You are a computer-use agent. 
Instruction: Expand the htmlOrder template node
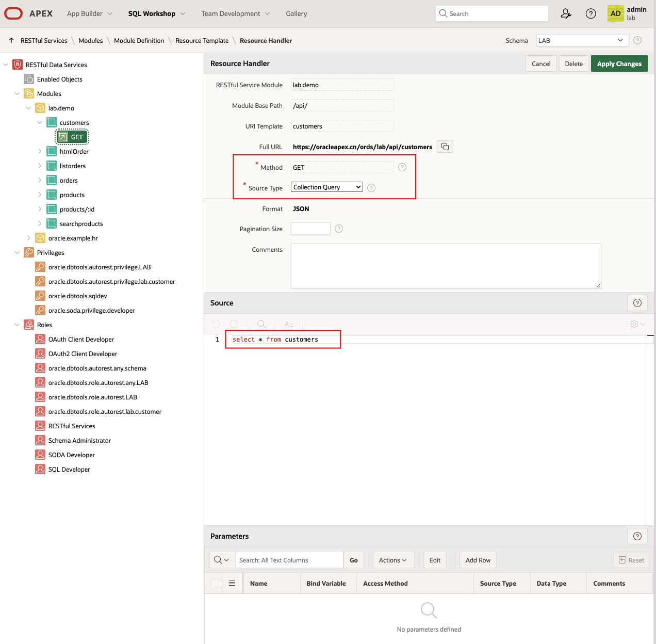pyautogui.click(x=40, y=152)
